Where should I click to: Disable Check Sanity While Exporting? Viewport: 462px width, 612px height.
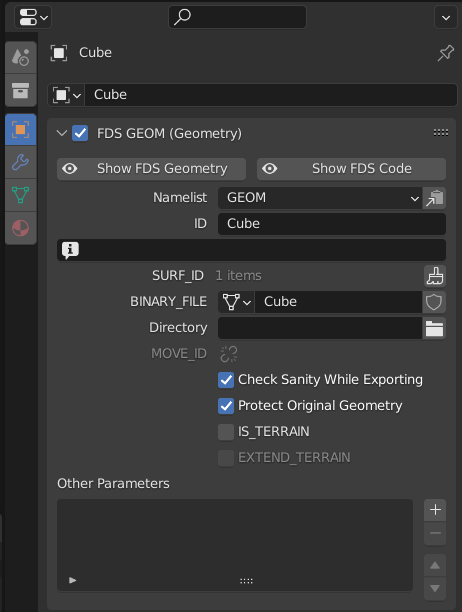[226, 380]
